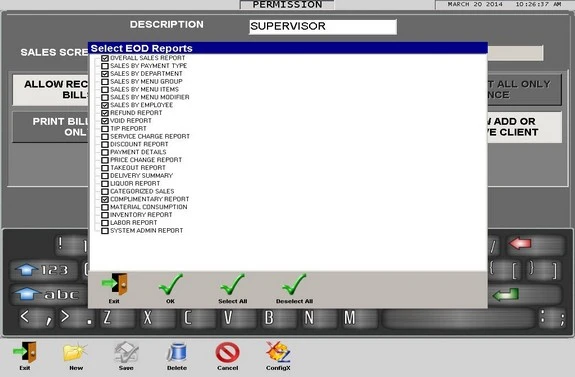Click the M key on keyboard
This screenshot has width=575, height=377.
pyautogui.click(x=359, y=318)
